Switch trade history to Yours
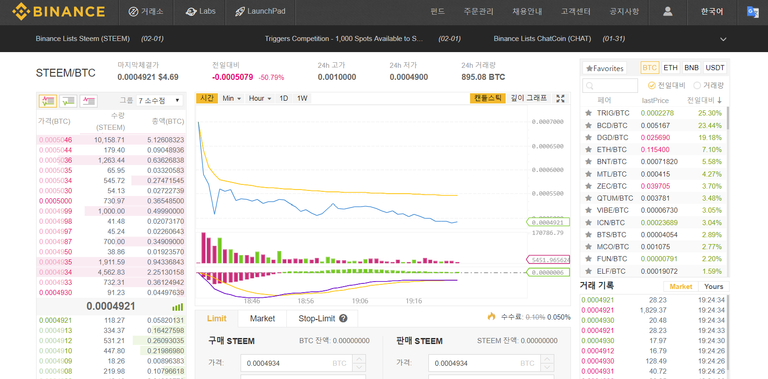Viewport: 768px width, 379px height. coord(714,286)
